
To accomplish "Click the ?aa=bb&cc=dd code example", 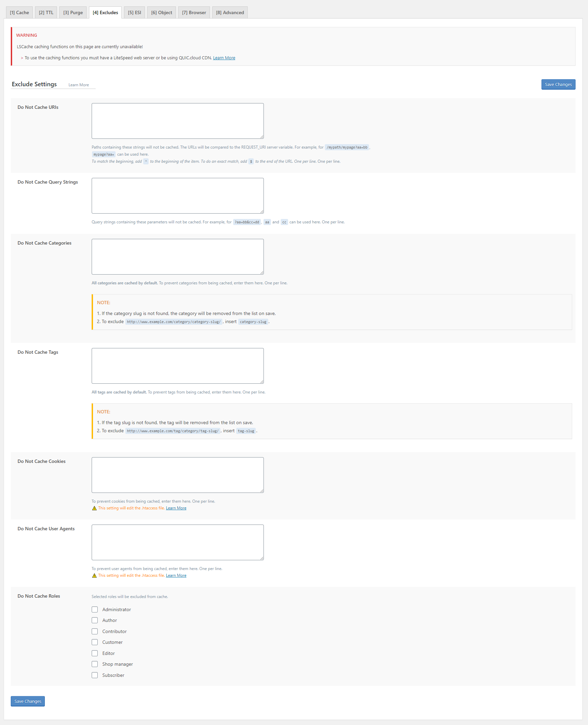I will 247,222.
